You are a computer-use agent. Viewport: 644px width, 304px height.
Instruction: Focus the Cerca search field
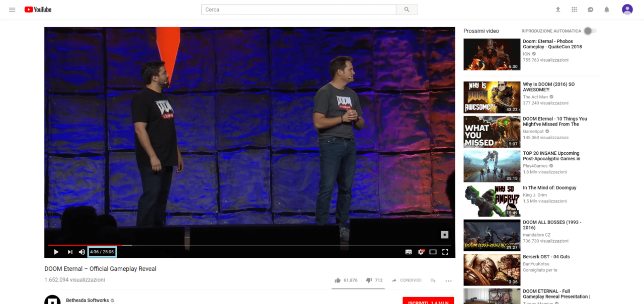click(298, 10)
